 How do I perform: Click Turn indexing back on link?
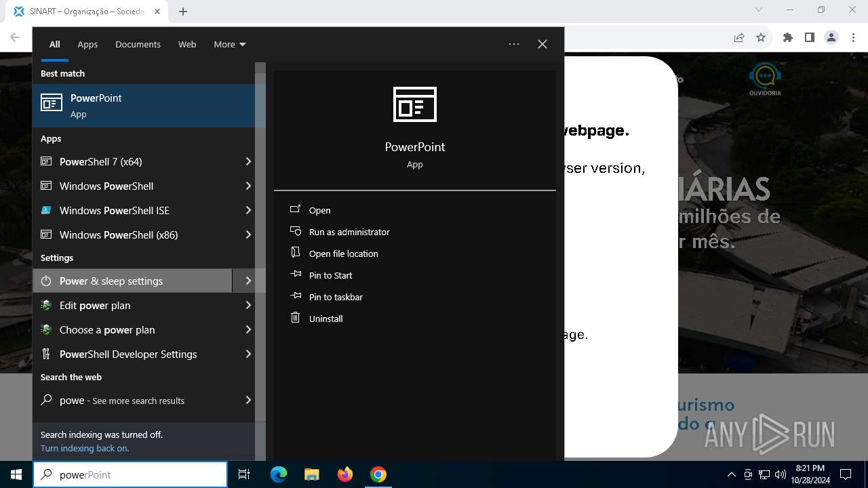click(x=85, y=448)
